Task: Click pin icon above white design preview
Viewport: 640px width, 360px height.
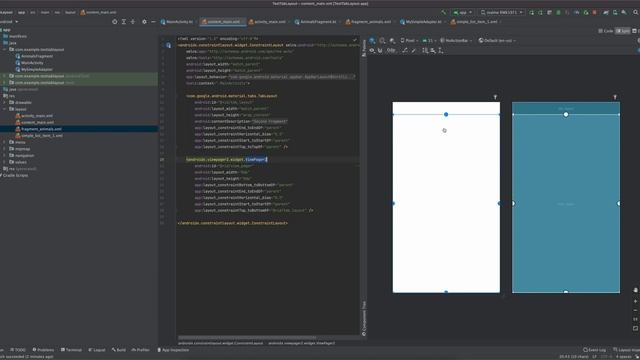Action: tap(495, 97)
